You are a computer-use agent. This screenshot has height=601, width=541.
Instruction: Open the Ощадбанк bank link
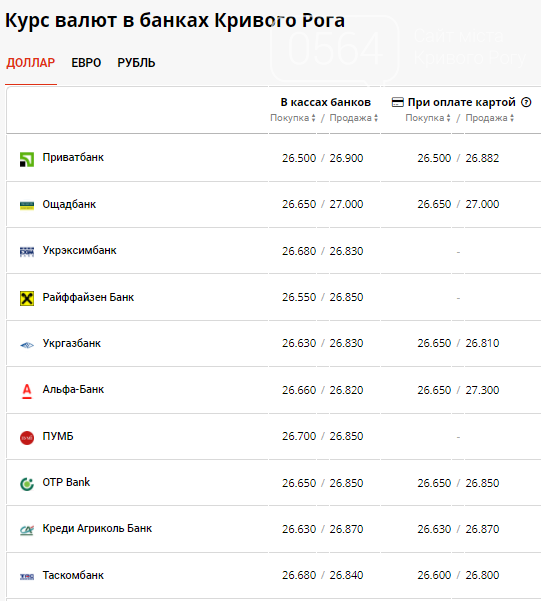click(x=69, y=205)
